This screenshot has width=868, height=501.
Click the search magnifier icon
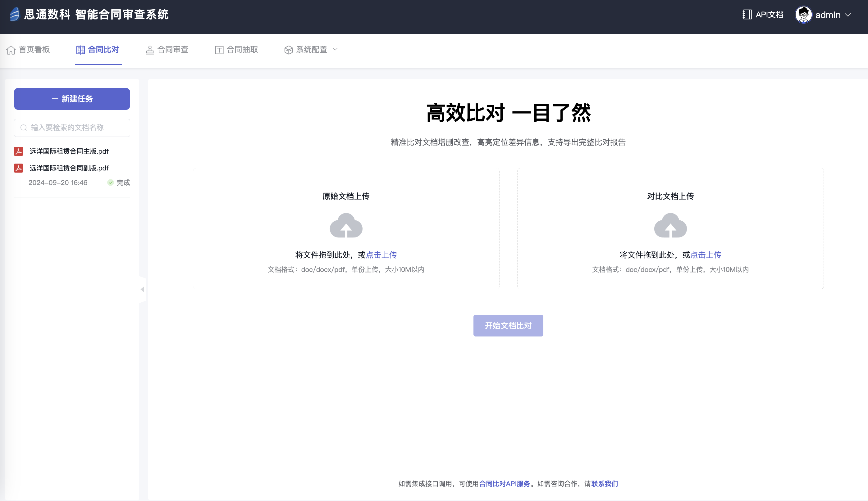pyautogui.click(x=24, y=128)
